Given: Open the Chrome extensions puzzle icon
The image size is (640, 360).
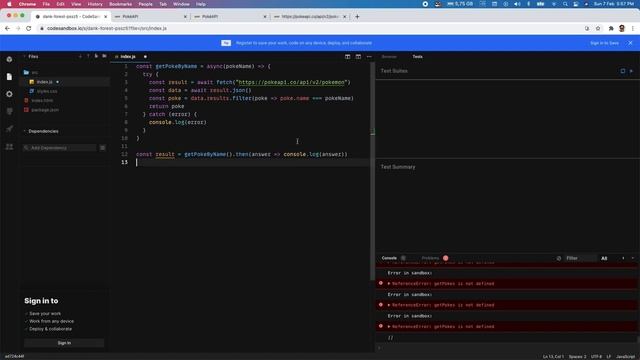Looking at the screenshot, I should [x=611, y=29].
